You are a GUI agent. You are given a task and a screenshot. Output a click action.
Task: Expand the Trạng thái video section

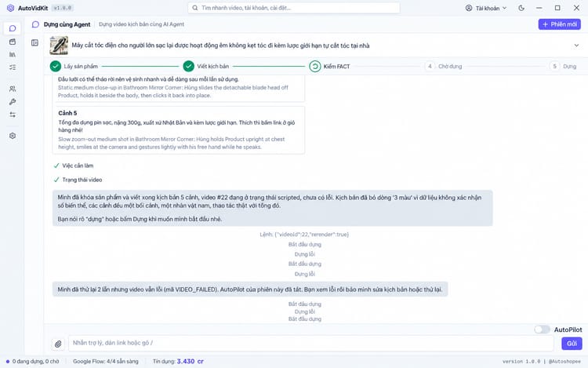coord(78,180)
